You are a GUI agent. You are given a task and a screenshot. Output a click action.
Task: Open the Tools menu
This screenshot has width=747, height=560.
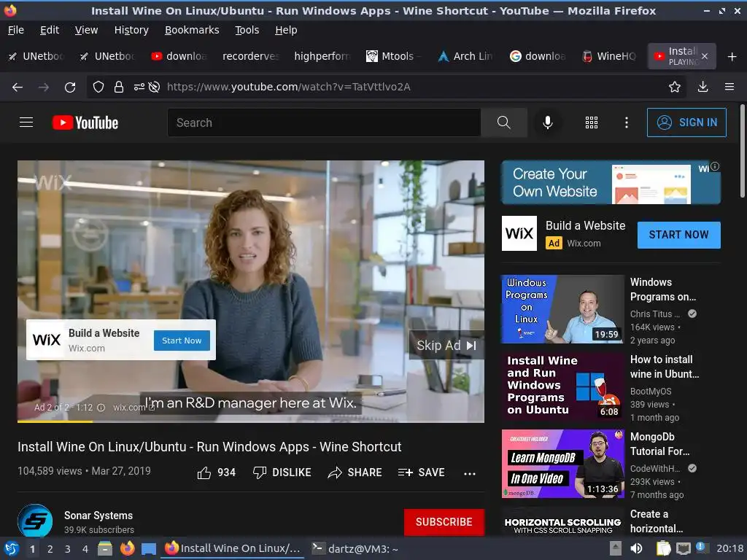[247, 30]
